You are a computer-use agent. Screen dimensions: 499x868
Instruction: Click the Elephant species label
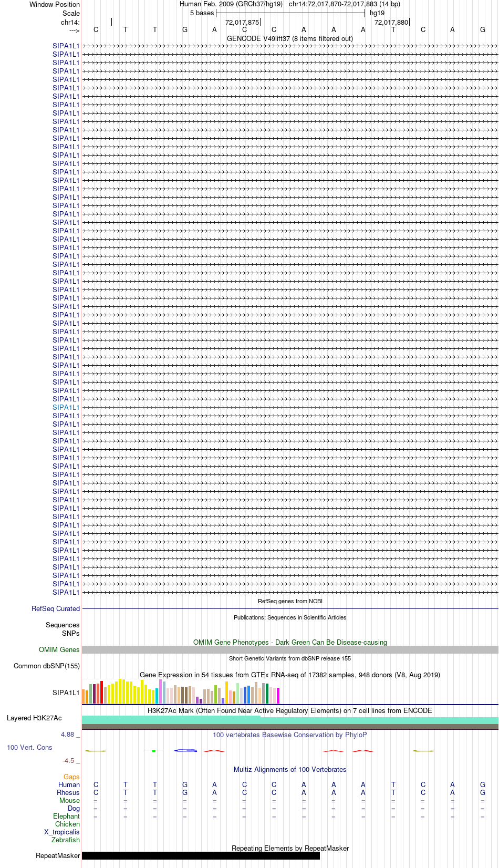66,816
